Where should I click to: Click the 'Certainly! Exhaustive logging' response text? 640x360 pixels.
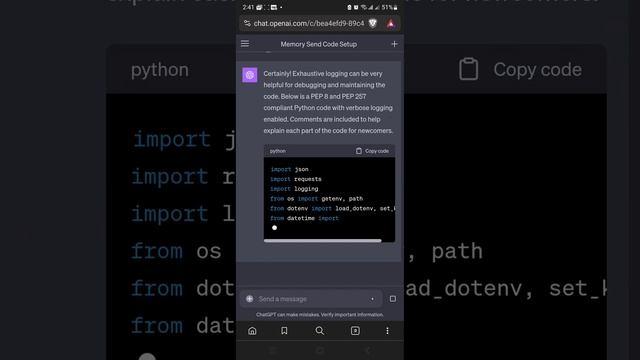(x=328, y=102)
